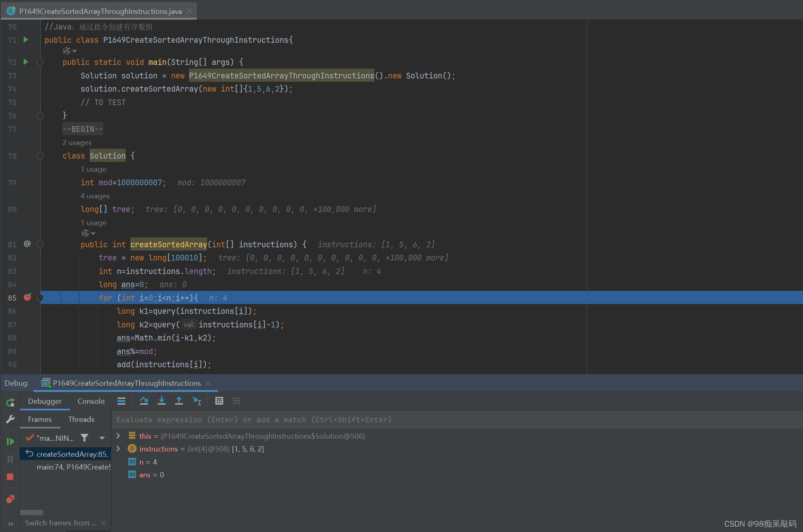Viewport: 803px width, 532px height.
Task: Open the thread selection dropdown arrow
Action: pos(102,438)
